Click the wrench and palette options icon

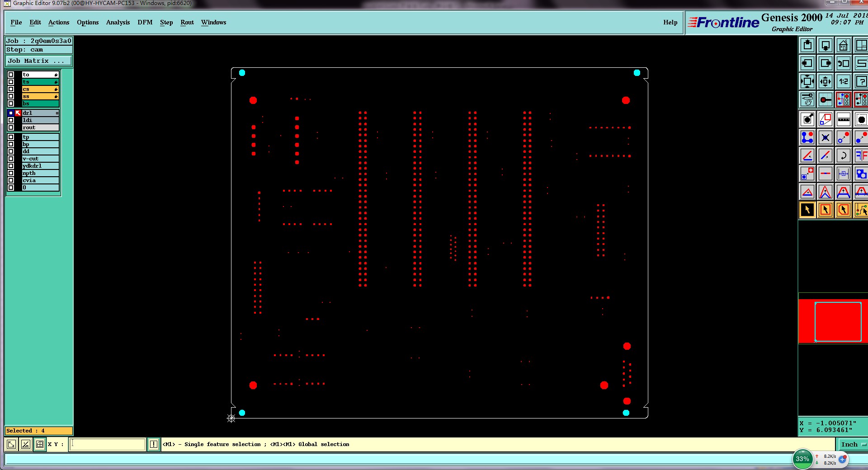[x=807, y=99]
